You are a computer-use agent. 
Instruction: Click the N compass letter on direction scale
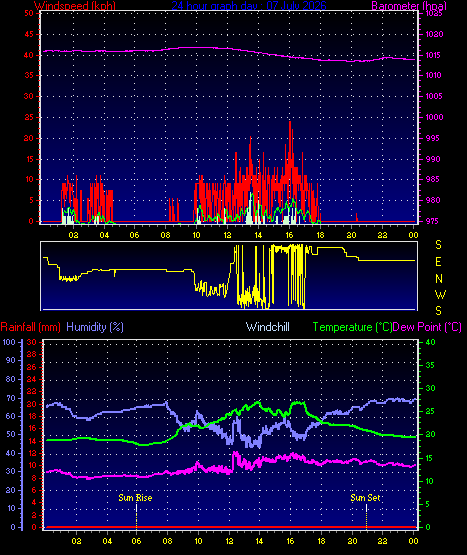[x=439, y=279]
